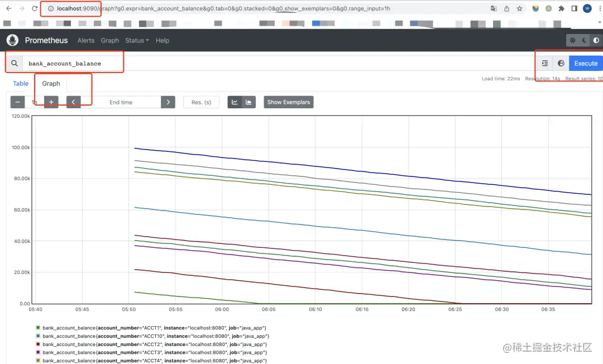The height and width of the screenshot is (364, 603).
Task: Switch to the Table tab
Action: click(21, 83)
